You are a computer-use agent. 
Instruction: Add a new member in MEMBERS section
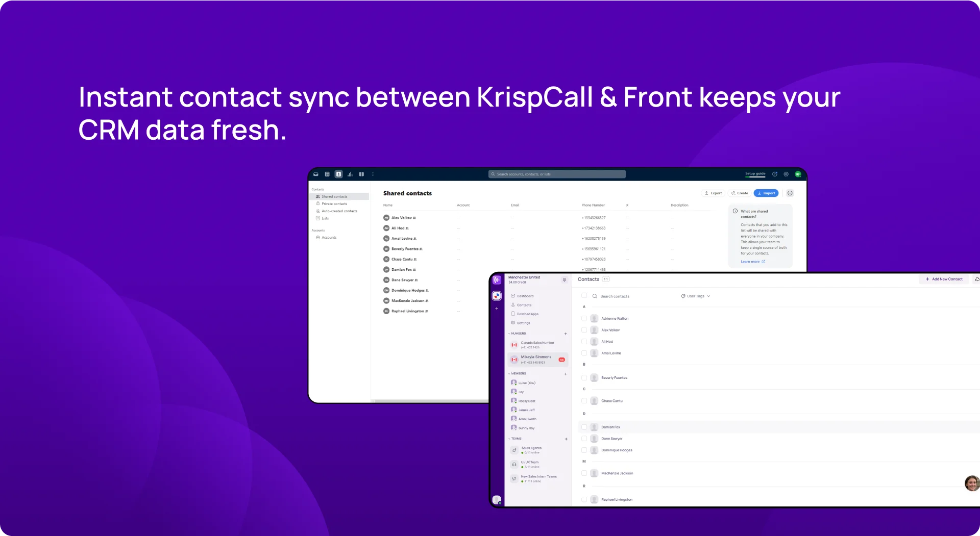click(x=566, y=374)
